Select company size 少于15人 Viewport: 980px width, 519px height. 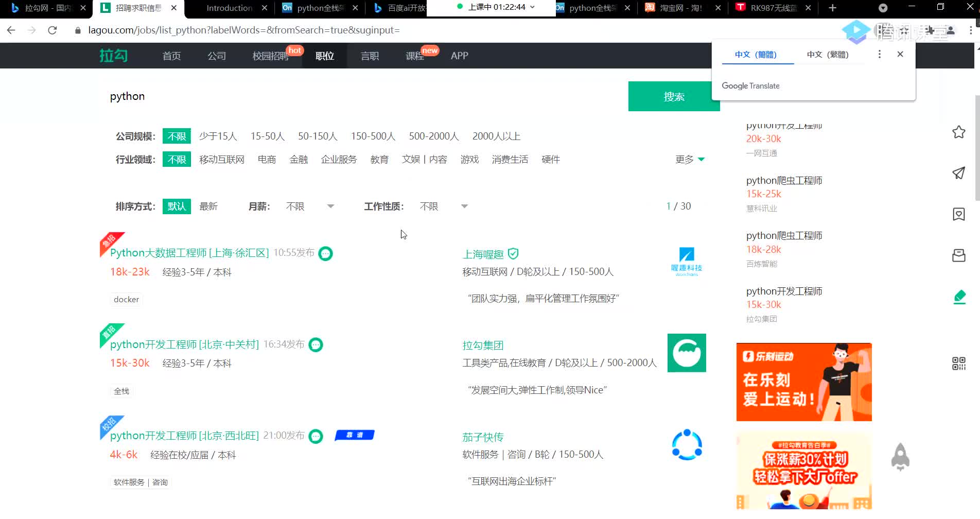coord(218,136)
